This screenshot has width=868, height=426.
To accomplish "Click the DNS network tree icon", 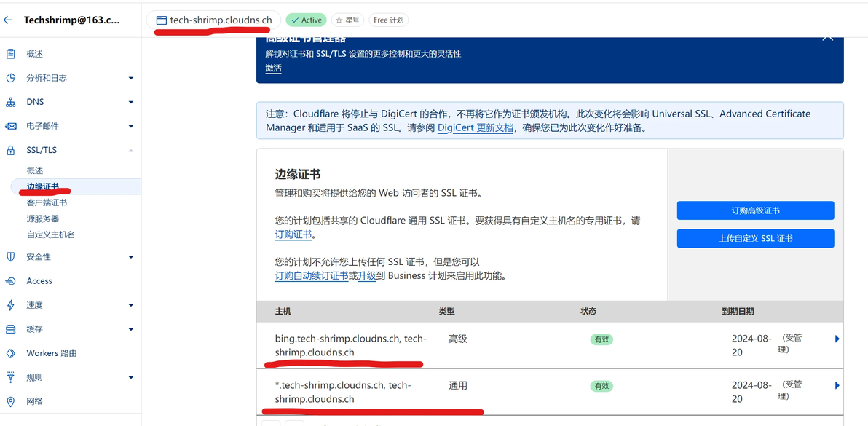I will [x=10, y=103].
